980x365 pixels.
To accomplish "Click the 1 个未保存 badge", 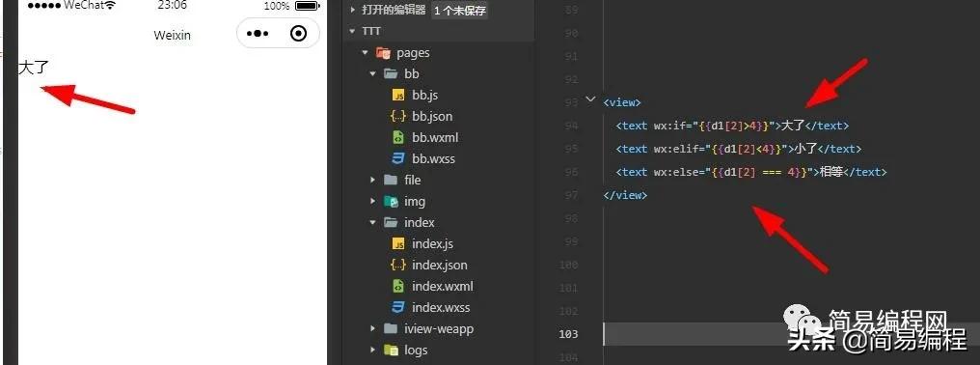I will [460, 10].
